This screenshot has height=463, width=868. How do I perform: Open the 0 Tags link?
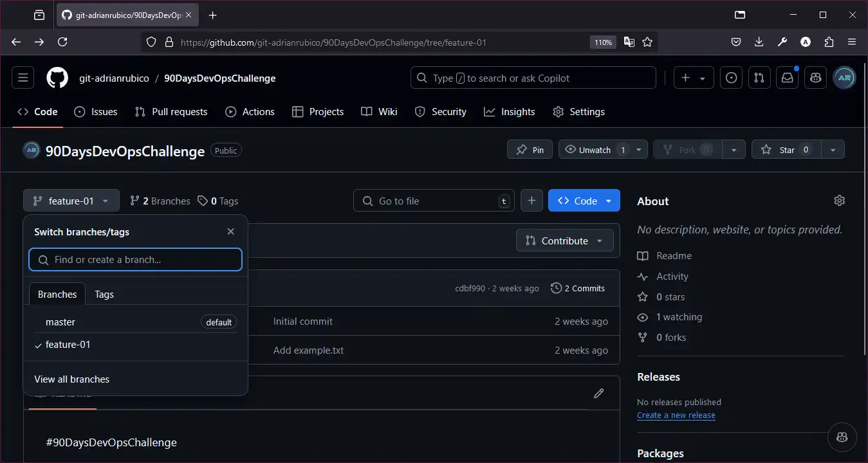pyautogui.click(x=218, y=201)
